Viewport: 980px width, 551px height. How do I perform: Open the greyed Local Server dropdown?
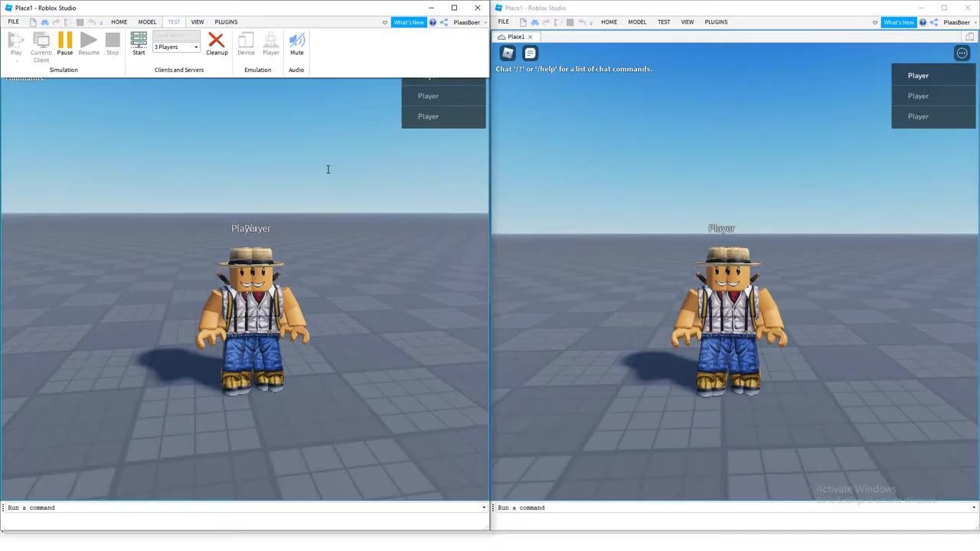coord(176,36)
